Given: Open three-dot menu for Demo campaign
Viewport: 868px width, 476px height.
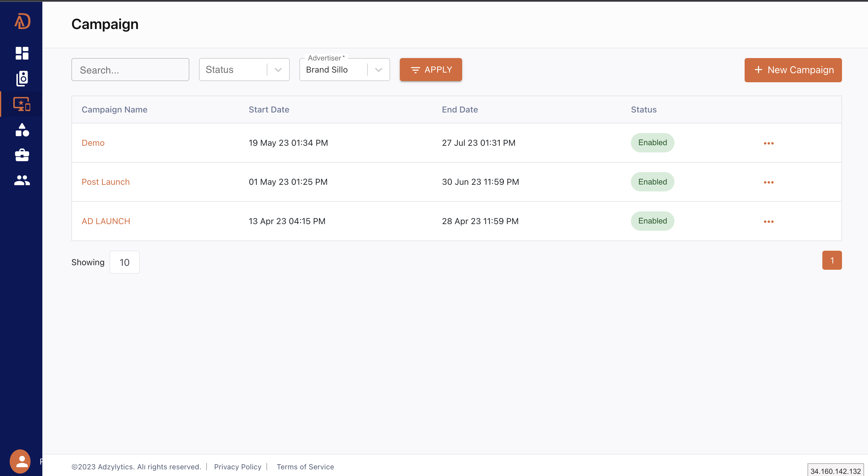Looking at the screenshot, I should 768,144.
